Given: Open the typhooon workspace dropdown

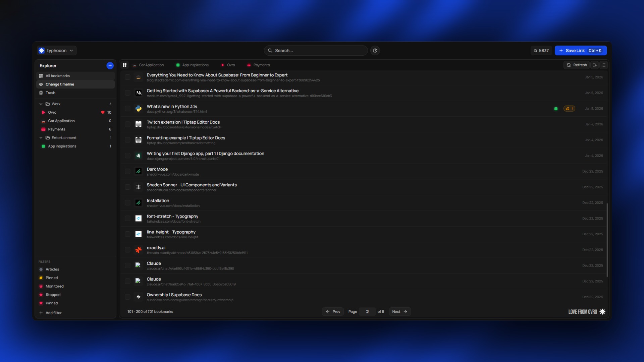Looking at the screenshot, I should point(57,51).
